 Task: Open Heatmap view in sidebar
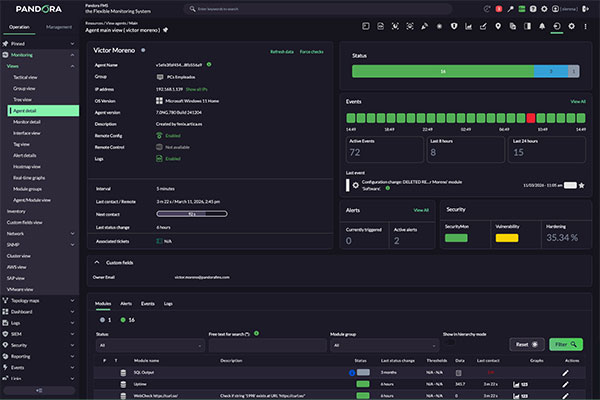coord(27,167)
